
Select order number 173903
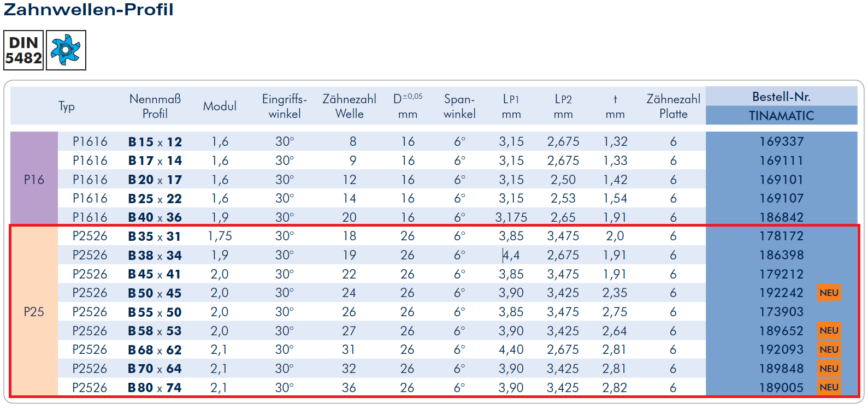coord(781,312)
